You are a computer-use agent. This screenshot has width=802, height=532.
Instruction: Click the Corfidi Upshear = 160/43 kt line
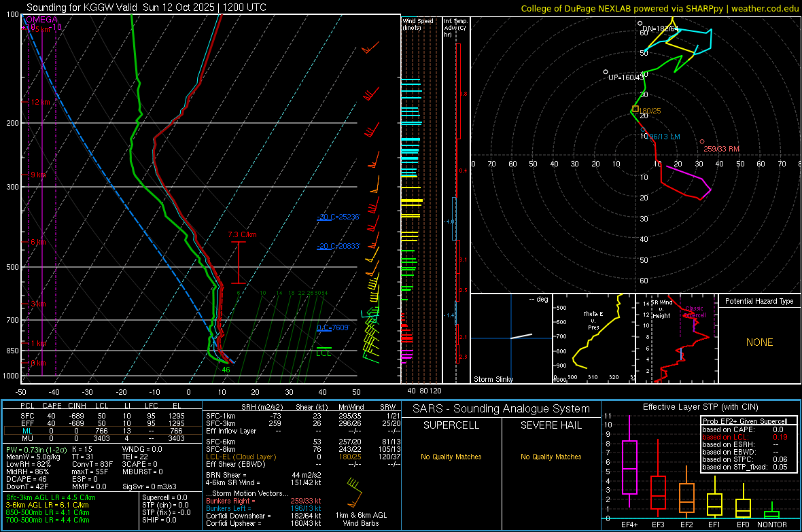point(264,523)
